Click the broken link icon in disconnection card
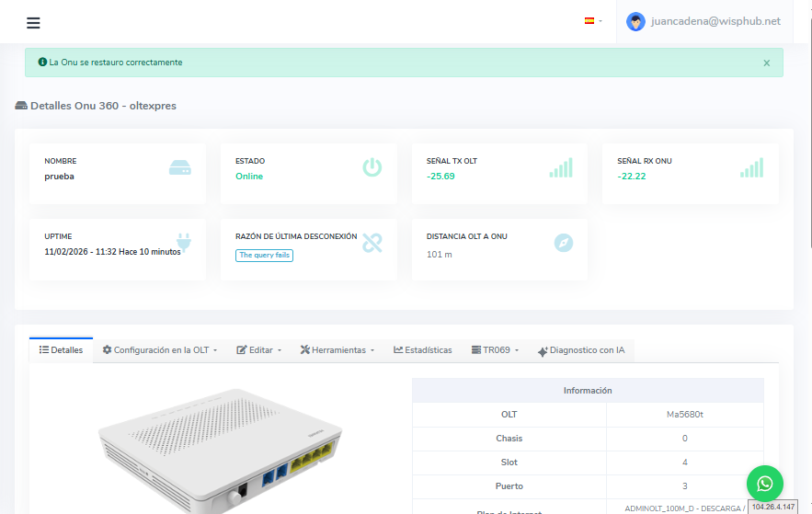Image resolution: width=812 pixels, height=514 pixels. click(x=372, y=243)
